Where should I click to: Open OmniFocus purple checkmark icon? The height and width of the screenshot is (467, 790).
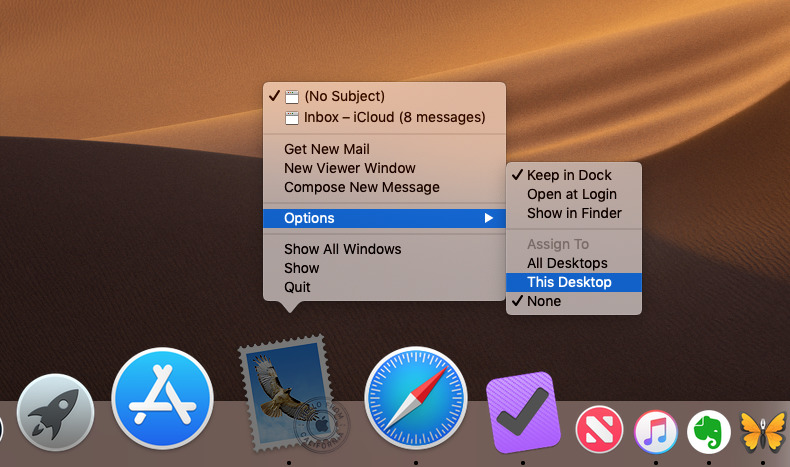pyautogui.click(x=523, y=412)
